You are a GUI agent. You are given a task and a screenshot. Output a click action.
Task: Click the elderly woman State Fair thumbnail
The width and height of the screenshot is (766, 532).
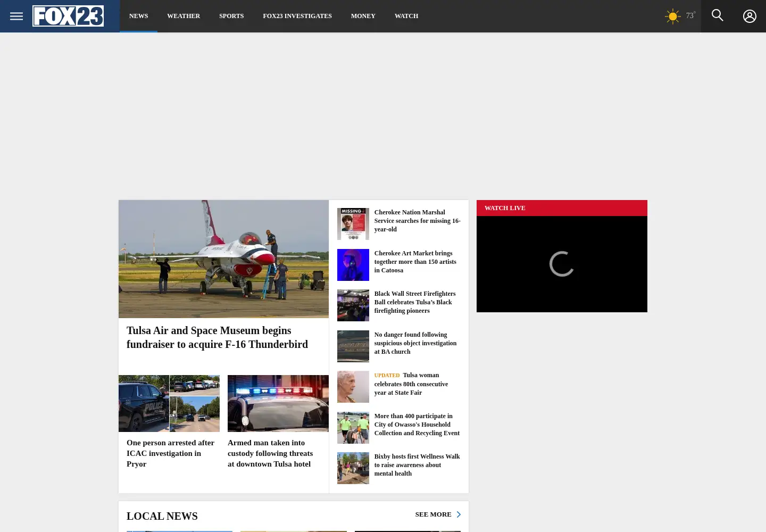(x=353, y=387)
